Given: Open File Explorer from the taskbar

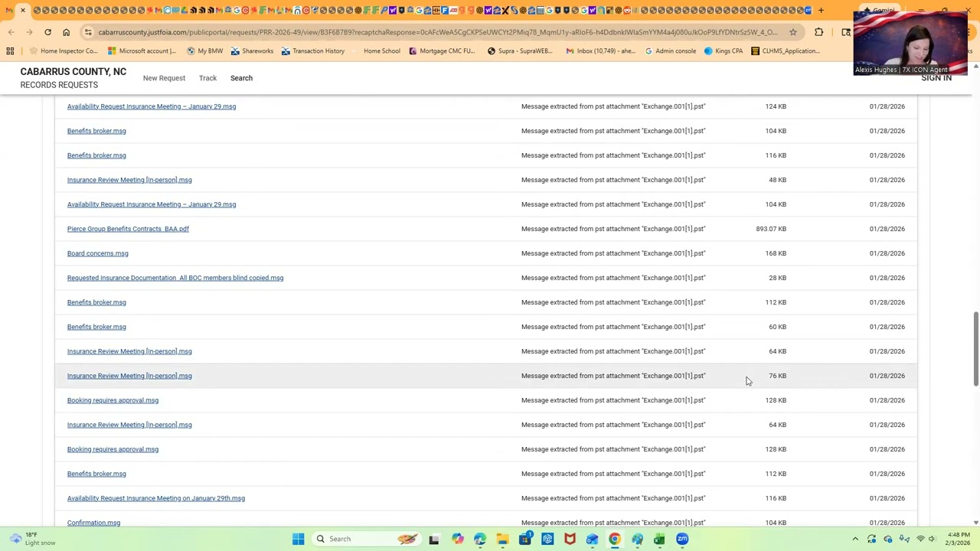Looking at the screenshot, I should 502,539.
